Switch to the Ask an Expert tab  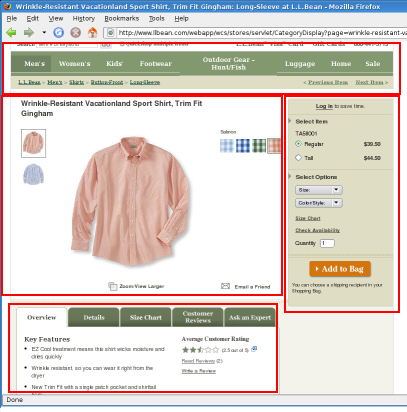(250, 318)
